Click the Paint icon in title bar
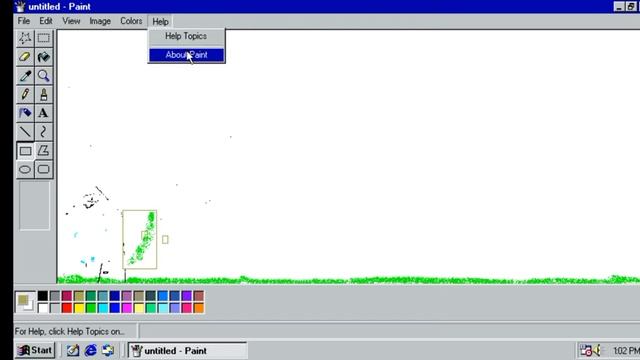 tap(20, 7)
